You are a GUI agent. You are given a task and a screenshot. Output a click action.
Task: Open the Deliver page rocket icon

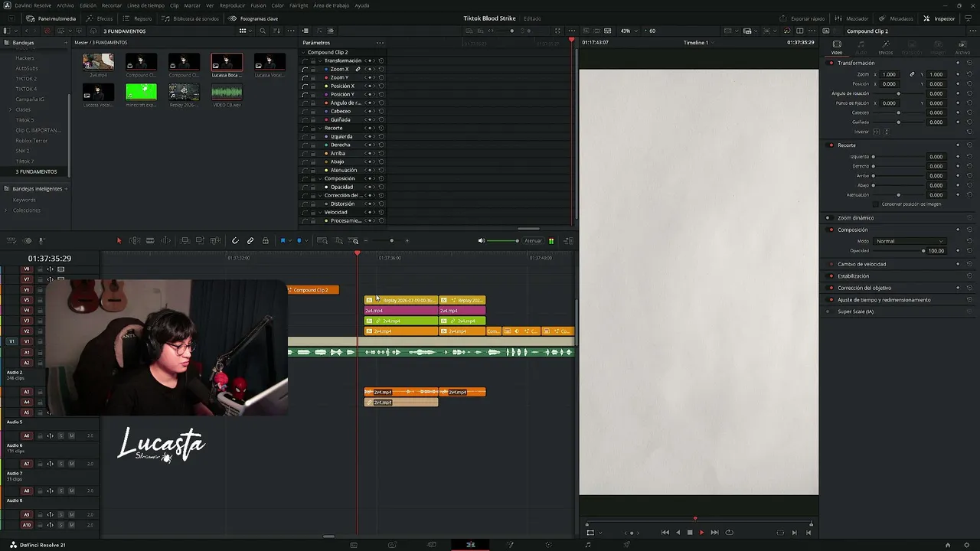coord(627,545)
